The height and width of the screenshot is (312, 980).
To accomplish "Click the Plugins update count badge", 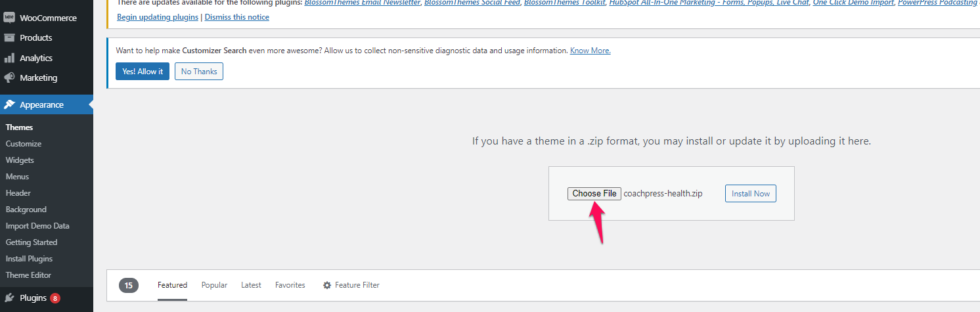I will [55, 298].
